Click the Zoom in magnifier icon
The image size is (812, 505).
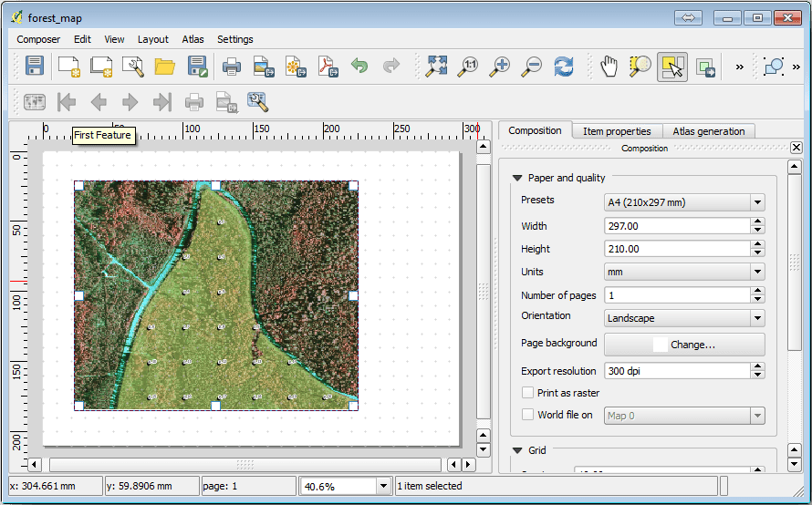pyautogui.click(x=500, y=66)
